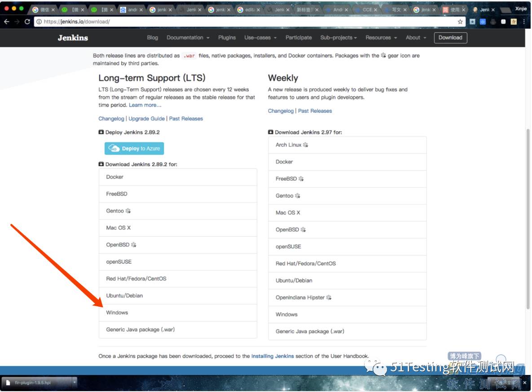Image resolution: width=532 pixels, height=392 pixels.
Task: Click the Deploy to Azure button
Action: coord(134,148)
